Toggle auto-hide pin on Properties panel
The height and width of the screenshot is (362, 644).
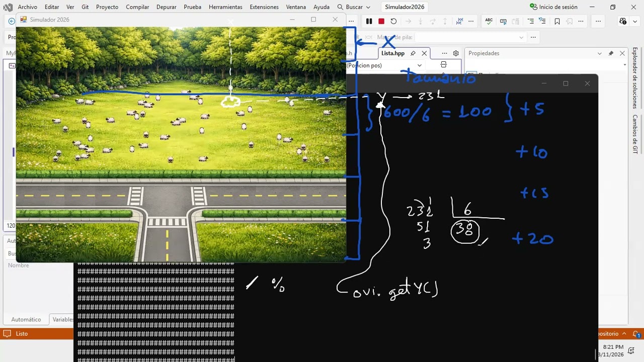pos(611,53)
